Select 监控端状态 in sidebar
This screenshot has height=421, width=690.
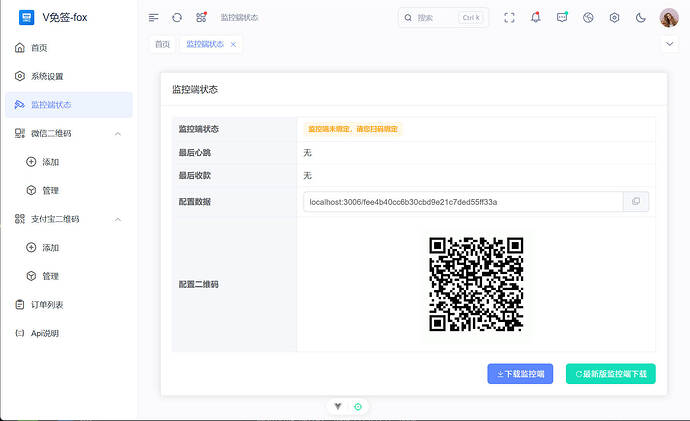(x=69, y=105)
